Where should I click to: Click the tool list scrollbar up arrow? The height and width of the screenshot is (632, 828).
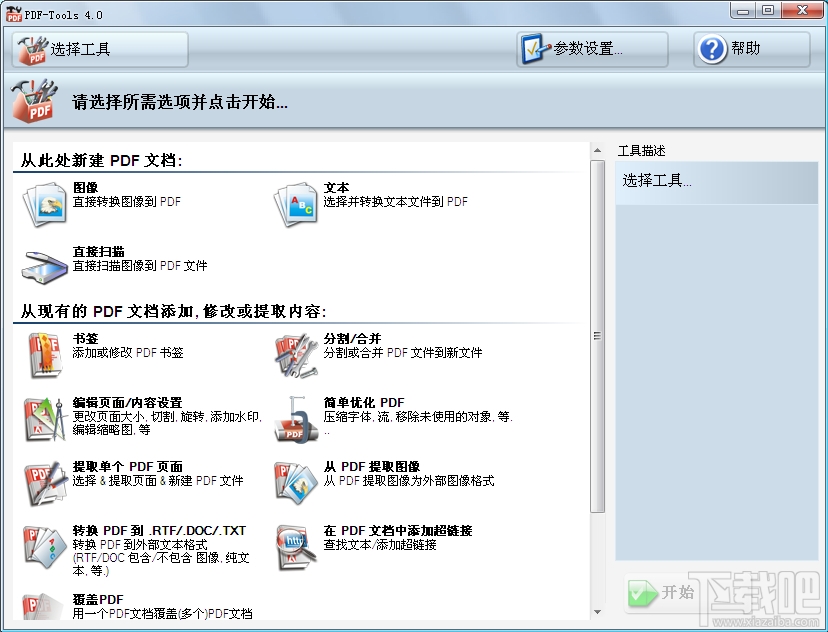[x=597, y=150]
